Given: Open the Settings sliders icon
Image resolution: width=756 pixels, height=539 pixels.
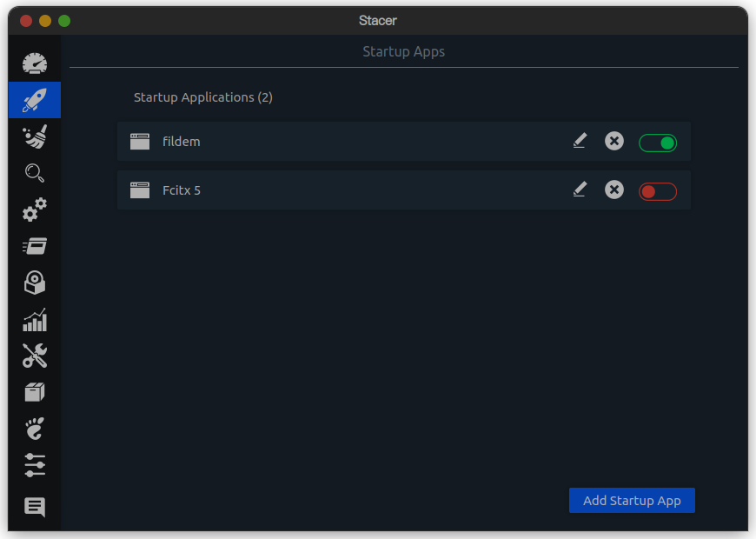Looking at the screenshot, I should (35, 465).
